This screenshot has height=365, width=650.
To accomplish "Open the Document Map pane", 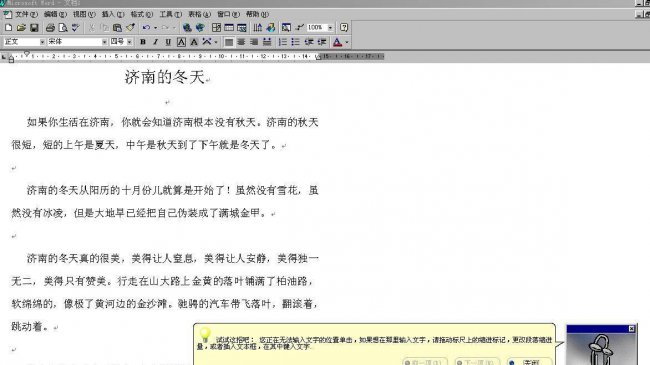I will click(x=286, y=28).
